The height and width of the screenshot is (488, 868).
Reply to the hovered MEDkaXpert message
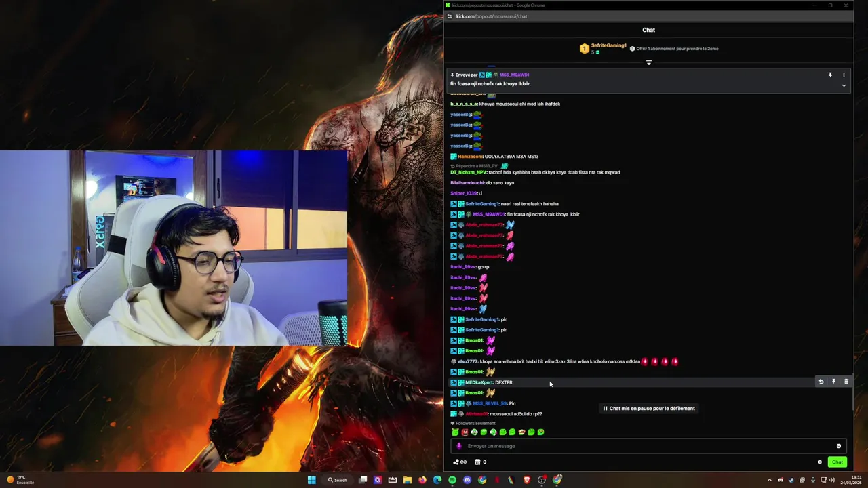(x=821, y=382)
